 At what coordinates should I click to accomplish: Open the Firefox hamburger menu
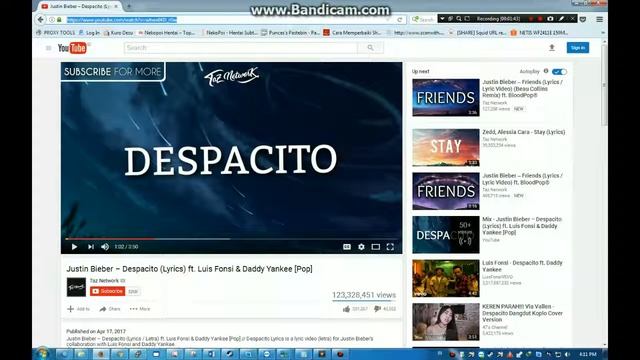600,19
